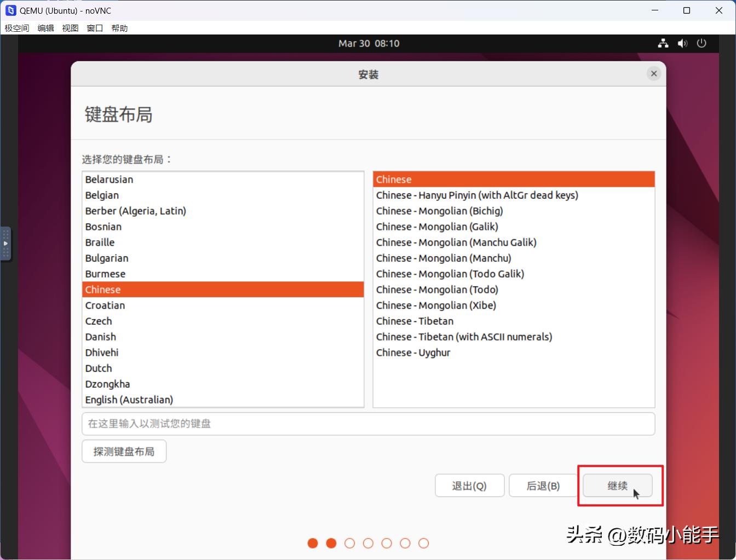The height and width of the screenshot is (560, 736).
Task: Select Dhivehi keyboard layout
Action: pos(223,353)
